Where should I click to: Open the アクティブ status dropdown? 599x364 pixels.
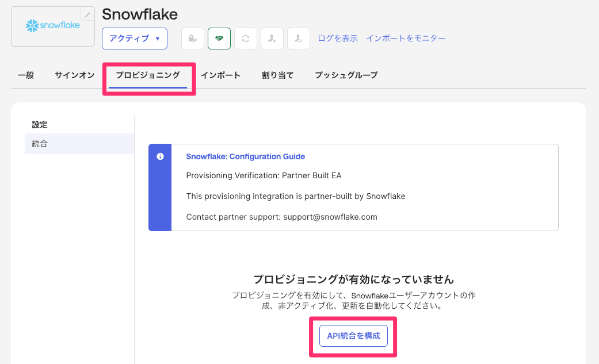[x=135, y=39]
